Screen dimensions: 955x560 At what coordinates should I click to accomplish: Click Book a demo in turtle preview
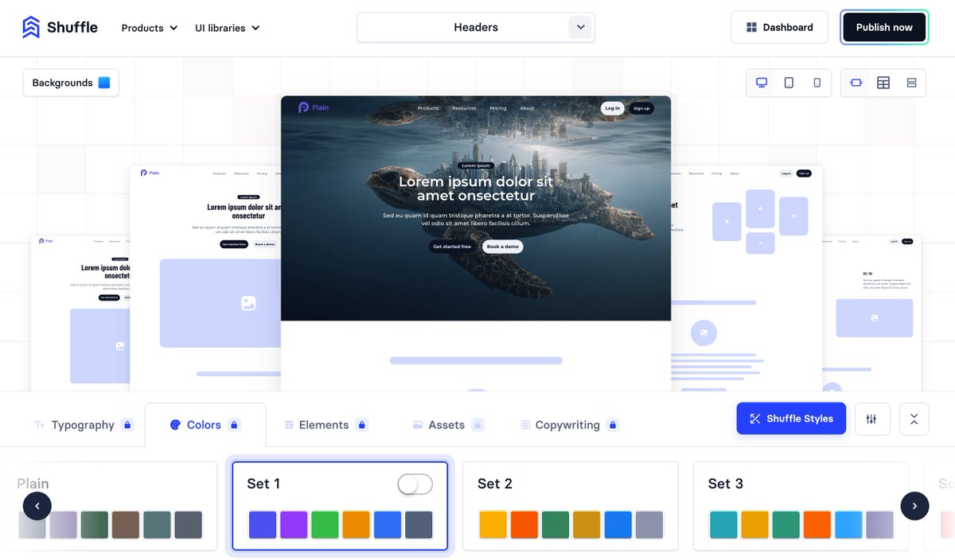[x=503, y=247]
